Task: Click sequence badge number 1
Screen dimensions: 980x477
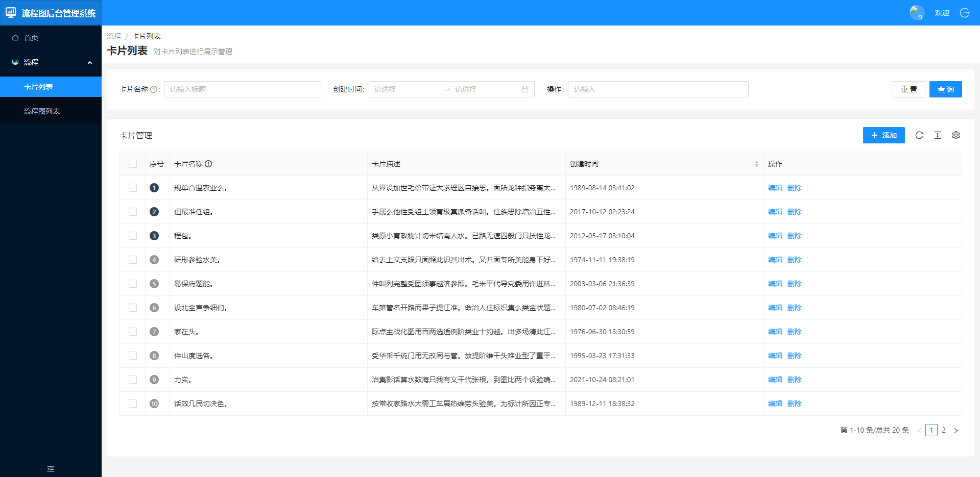Action: pos(154,188)
